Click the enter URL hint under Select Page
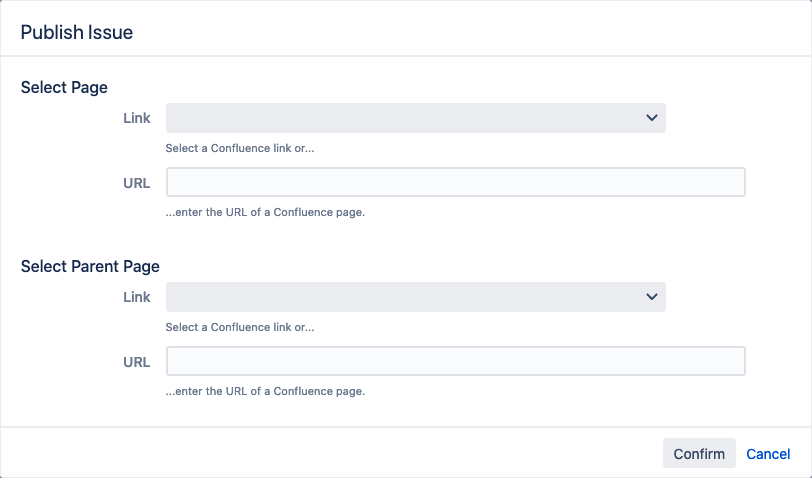The width and height of the screenshot is (812, 478). coord(265,212)
